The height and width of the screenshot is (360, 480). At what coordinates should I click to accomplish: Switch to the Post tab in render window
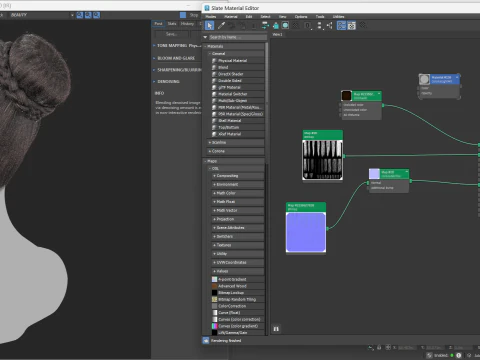click(158, 24)
